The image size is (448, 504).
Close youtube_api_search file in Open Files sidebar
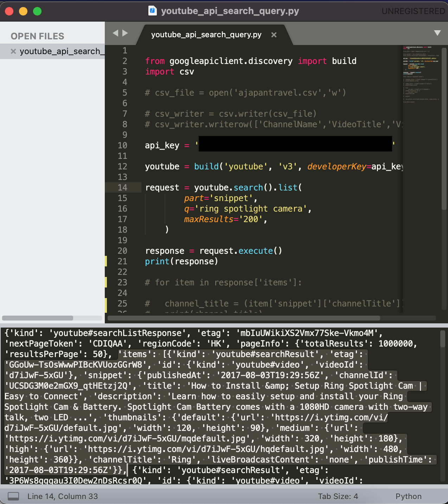tap(13, 51)
